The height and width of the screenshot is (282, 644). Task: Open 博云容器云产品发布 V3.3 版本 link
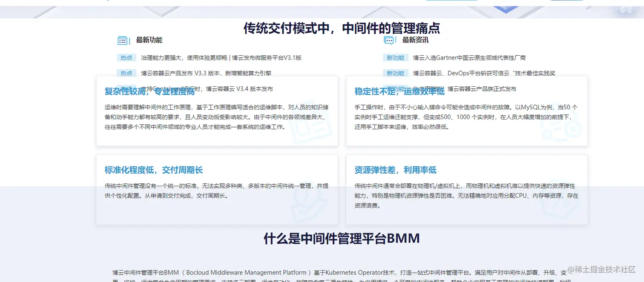point(206,73)
